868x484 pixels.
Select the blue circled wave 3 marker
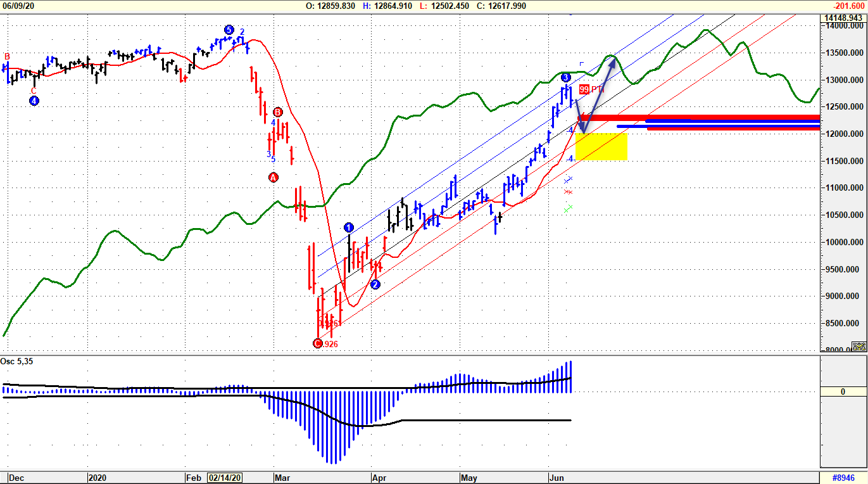pyautogui.click(x=565, y=77)
